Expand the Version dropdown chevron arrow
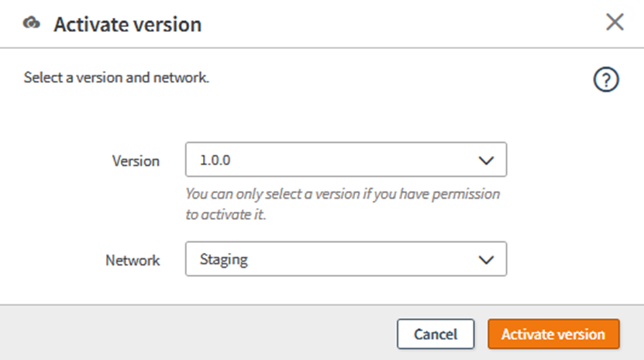This screenshot has height=360, width=644. coord(486,161)
